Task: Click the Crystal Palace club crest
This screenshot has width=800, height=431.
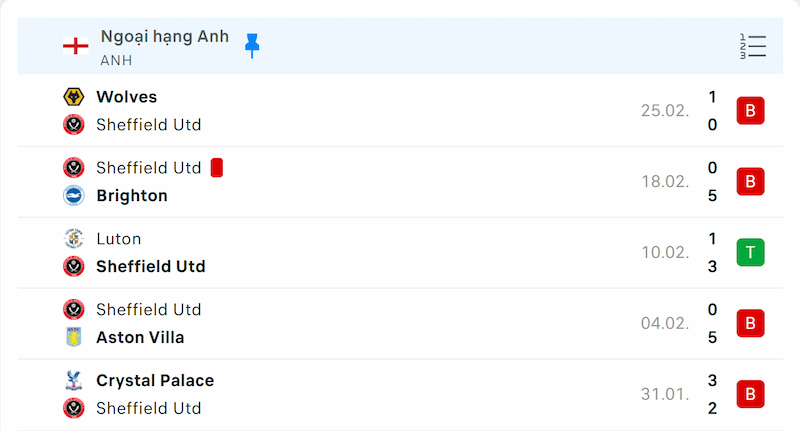Action: tap(73, 381)
